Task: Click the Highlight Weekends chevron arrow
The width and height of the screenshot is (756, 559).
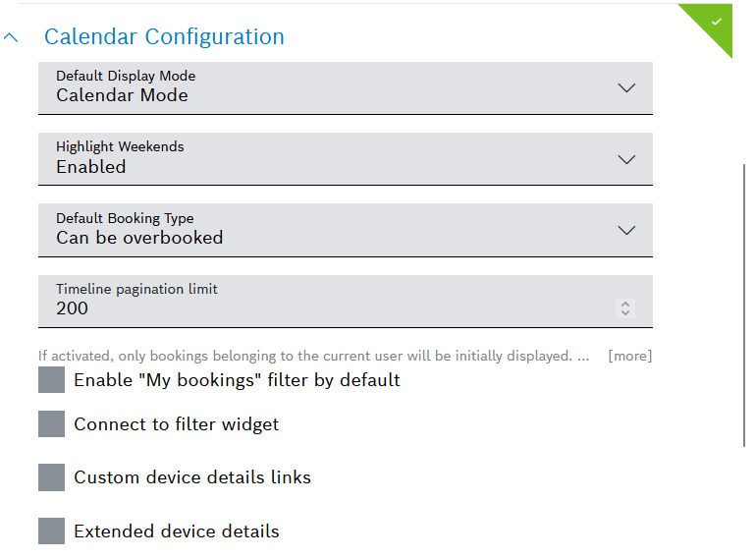Action: (626, 159)
